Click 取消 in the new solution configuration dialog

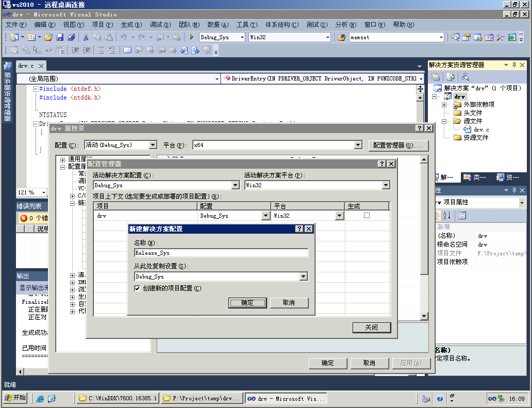[x=289, y=303]
